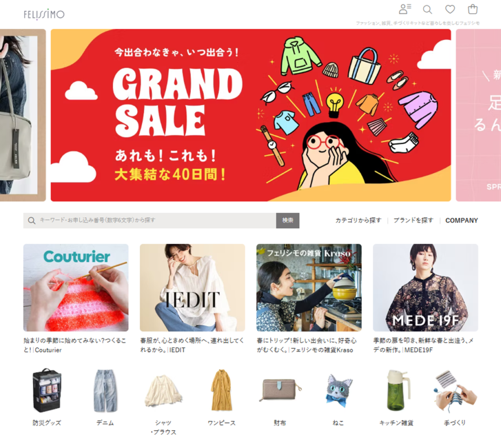501x448 pixels.
Task: Open カテゴリから探す menu
Action: pos(358,220)
